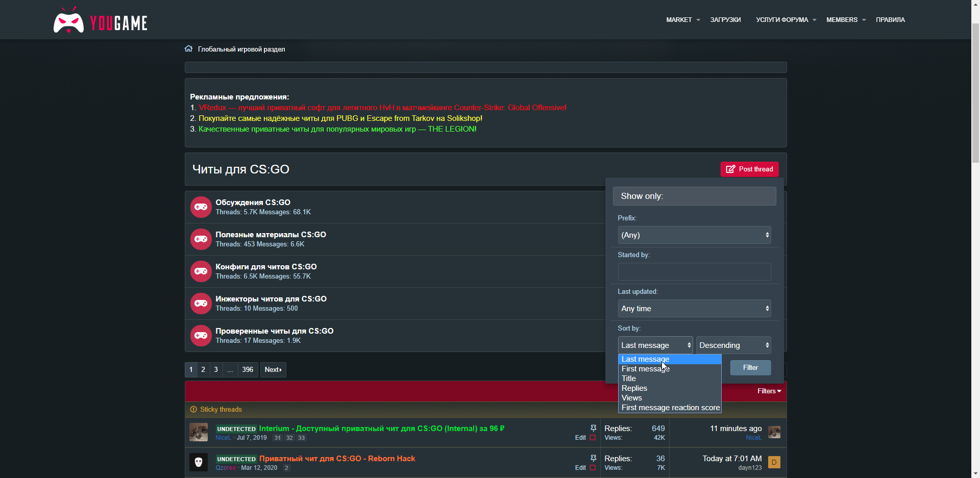
Task: Open Qzoree's skull avatar on Reborn Hack thread
Action: [199, 462]
